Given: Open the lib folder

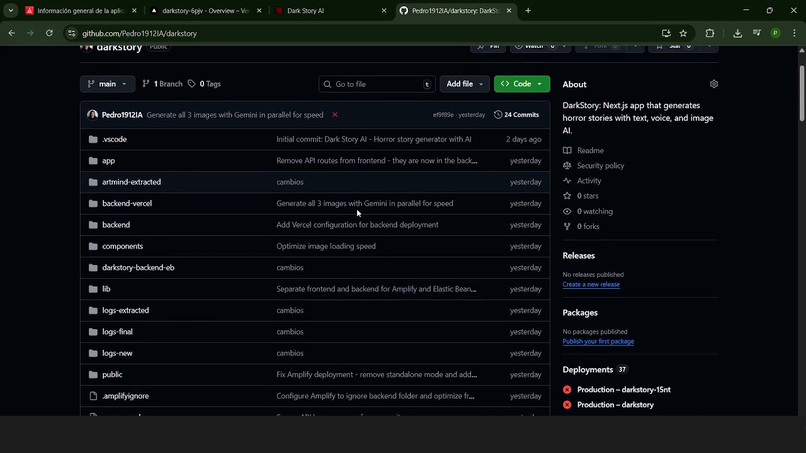Looking at the screenshot, I should tap(106, 289).
